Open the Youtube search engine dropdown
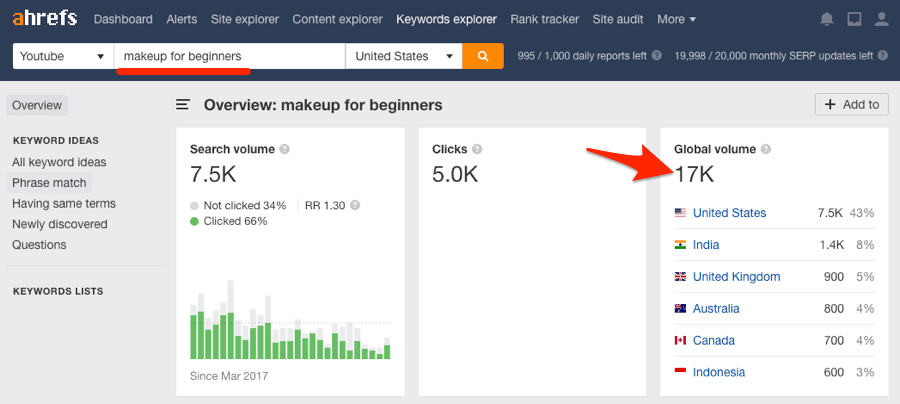The height and width of the screenshot is (404, 900). [x=63, y=56]
